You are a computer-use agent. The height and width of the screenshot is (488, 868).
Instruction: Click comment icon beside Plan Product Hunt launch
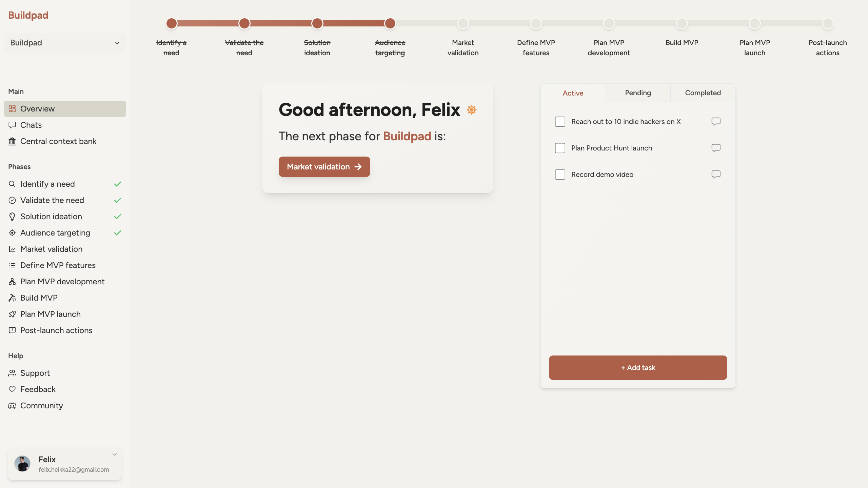tap(716, 148)
